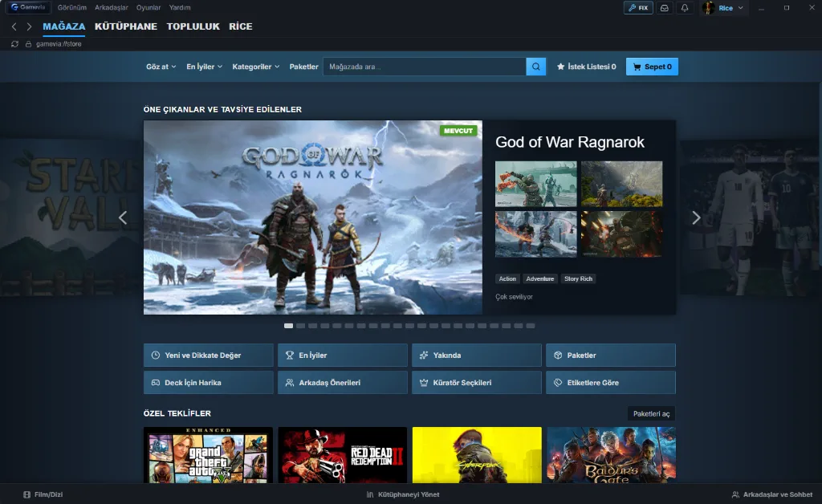Image resolution: width=822 pixels, height=504 pixels.
Task: Select the first carousel page indicator
Action: coord(288,326)
